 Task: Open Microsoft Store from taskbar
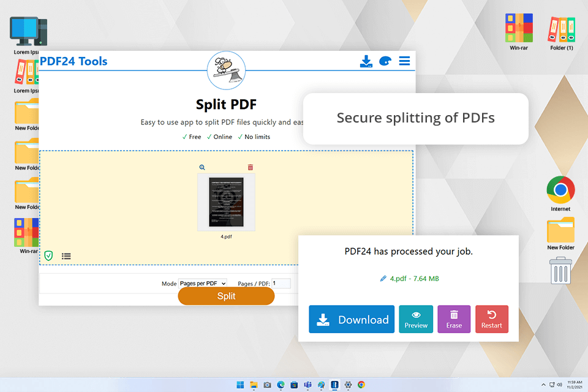click(x=295, y=385)
